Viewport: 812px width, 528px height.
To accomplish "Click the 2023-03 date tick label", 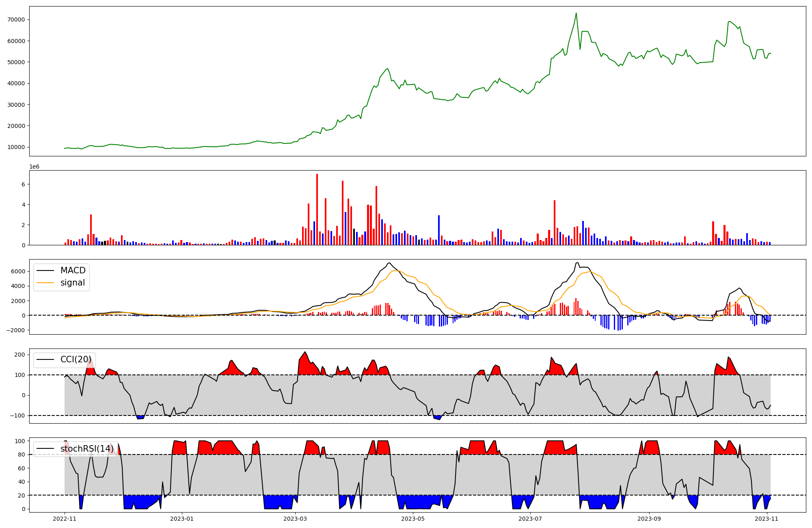I will click(295, 519).
